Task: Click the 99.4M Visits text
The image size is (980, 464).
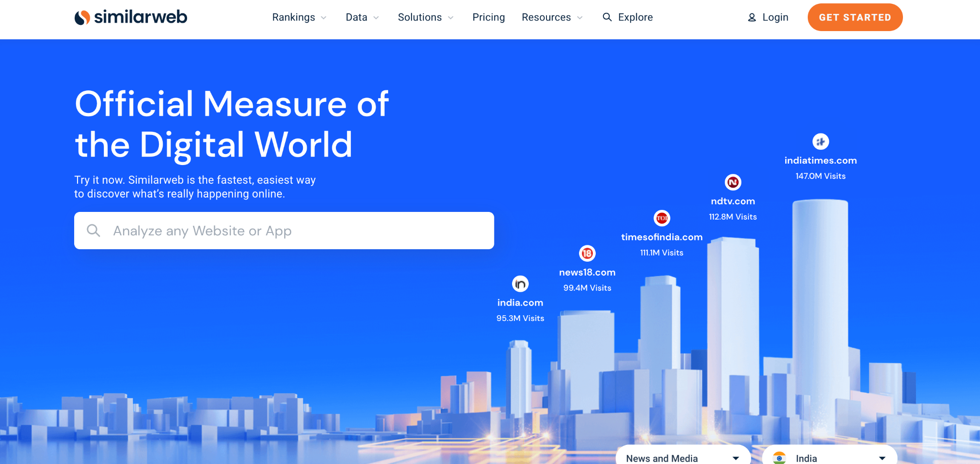Action: [x=587, y=288]
